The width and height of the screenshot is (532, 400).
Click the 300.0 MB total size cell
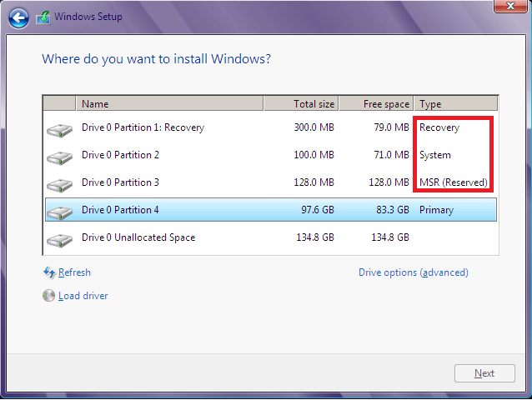click(x=314, y=127)
